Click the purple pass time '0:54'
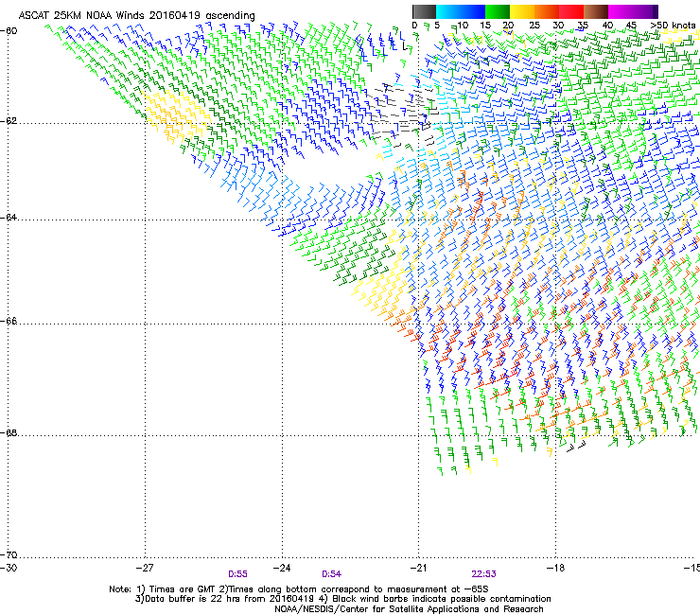 [331, 574]
